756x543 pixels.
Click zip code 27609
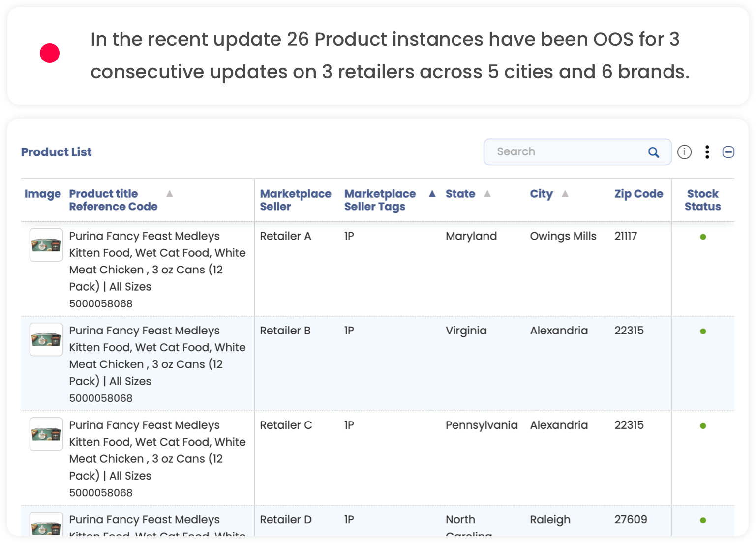click(x=631, y=519)
